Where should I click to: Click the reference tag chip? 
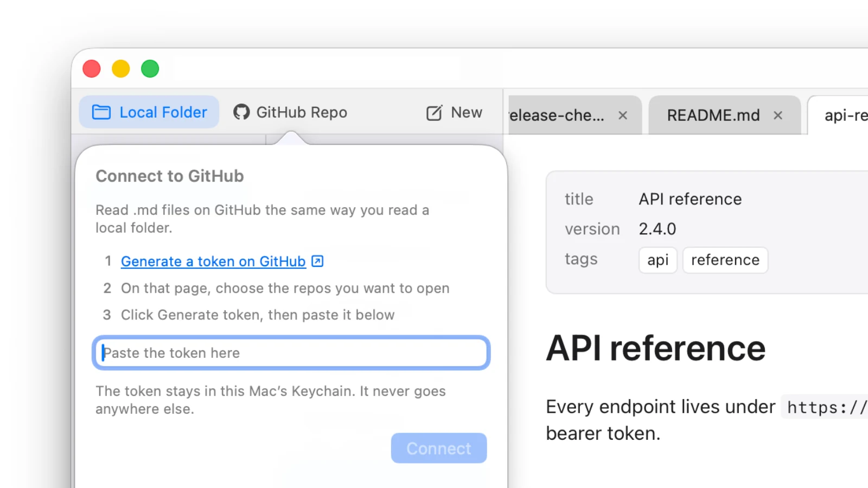tap(725, 260)
